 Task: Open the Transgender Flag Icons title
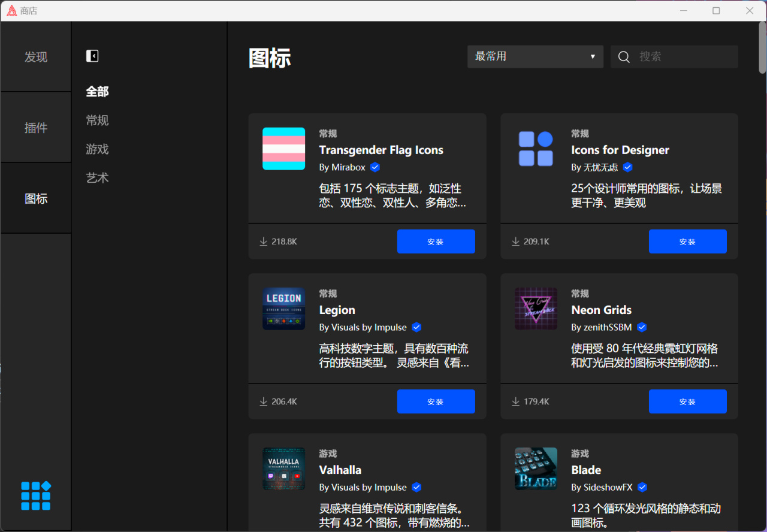point(381,150)
